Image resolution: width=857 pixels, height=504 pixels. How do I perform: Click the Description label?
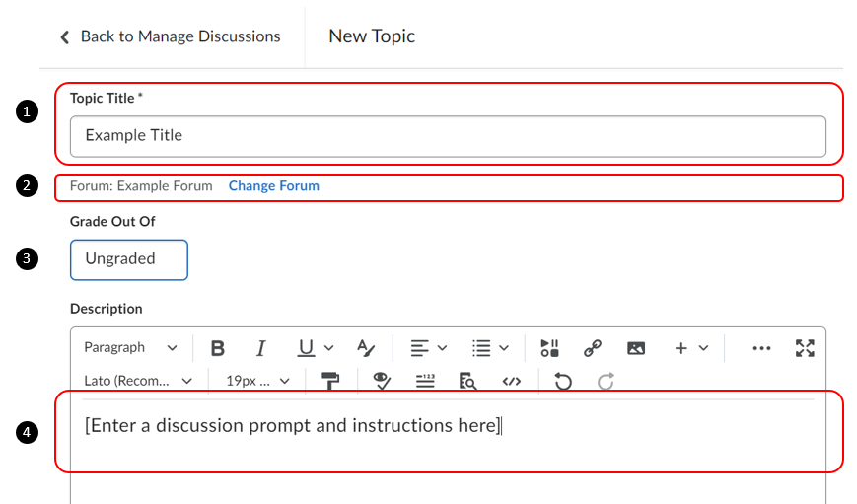(x=107, y=309)
